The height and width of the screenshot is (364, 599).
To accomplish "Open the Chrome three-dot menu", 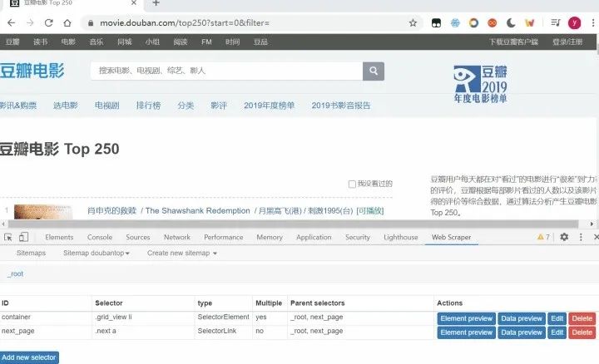I will [593, 23].
